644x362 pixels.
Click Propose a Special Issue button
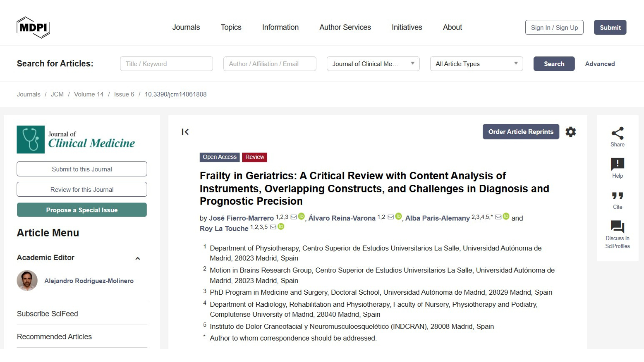[82, 210]
